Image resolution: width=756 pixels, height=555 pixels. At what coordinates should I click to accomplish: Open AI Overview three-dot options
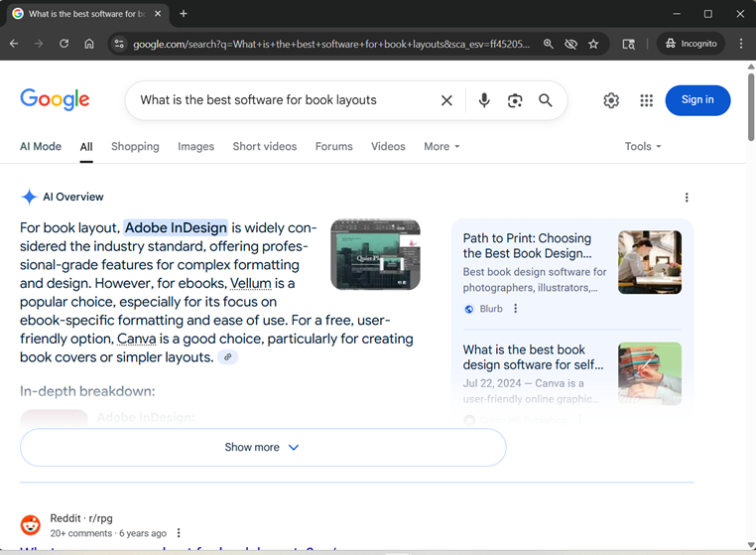point(687,198)
